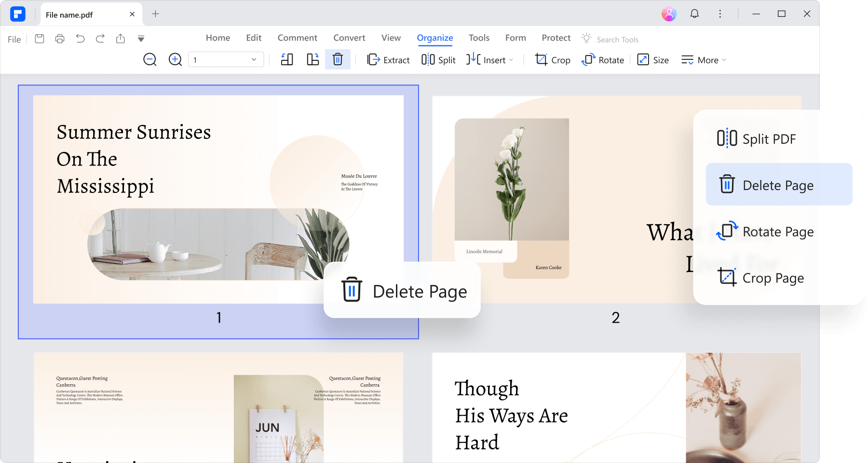Click the Size tool

[x=653, y=60]
